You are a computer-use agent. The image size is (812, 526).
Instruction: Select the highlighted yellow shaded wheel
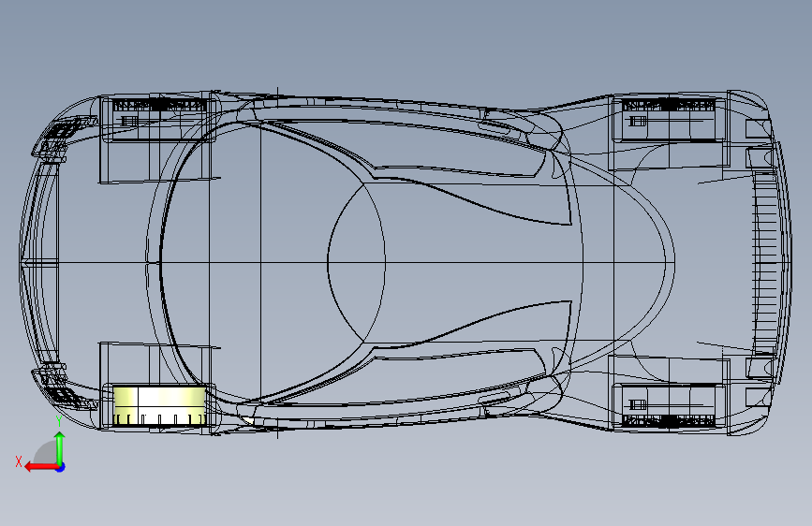point(159,406)
